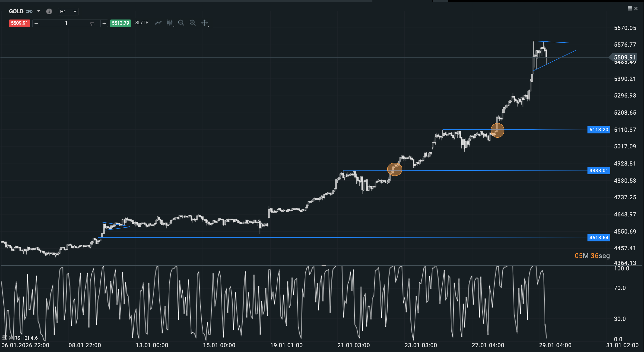
Task: Select the 5113.20 horizontal line label
Action: (598, 129)
